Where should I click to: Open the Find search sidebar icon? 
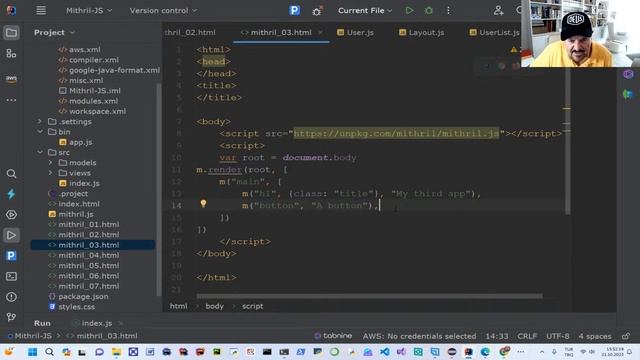click(x=11, y=174)
